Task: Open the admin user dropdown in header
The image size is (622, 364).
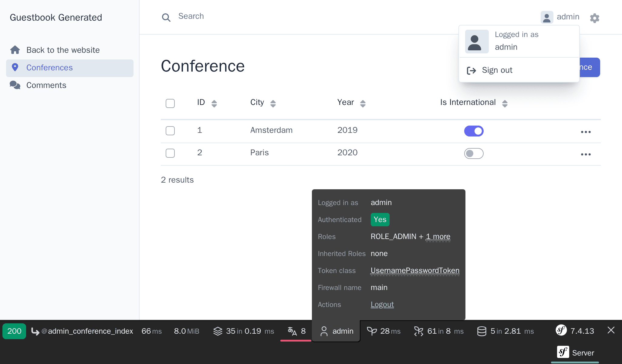Action: (x=560, y=17)
